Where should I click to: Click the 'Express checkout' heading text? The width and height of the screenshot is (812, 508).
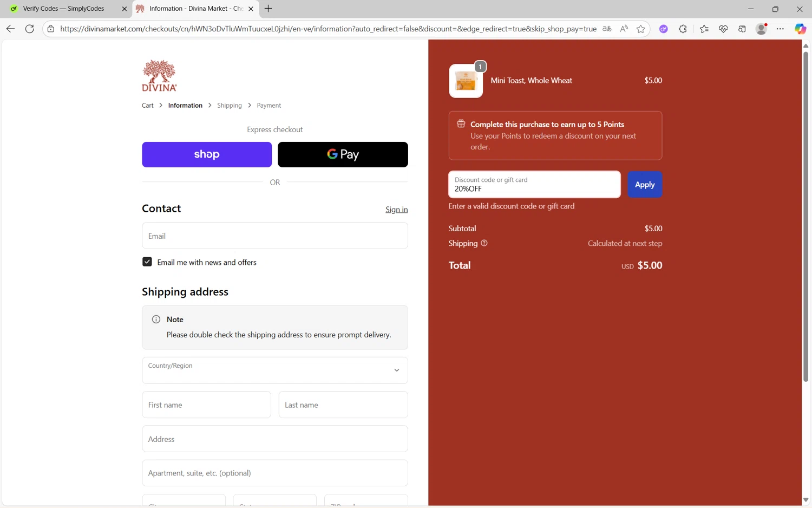275,129
